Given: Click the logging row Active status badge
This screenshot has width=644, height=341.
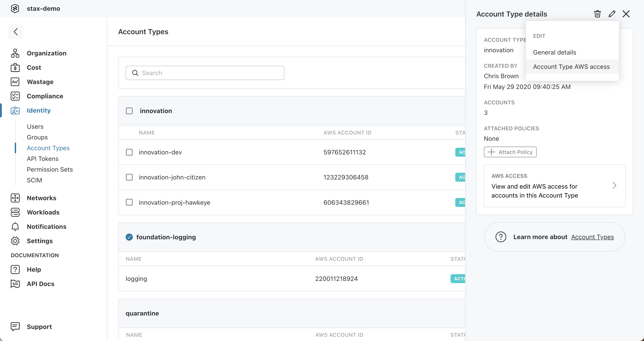Looking at the screenshot, I should [x=458, y=279].
